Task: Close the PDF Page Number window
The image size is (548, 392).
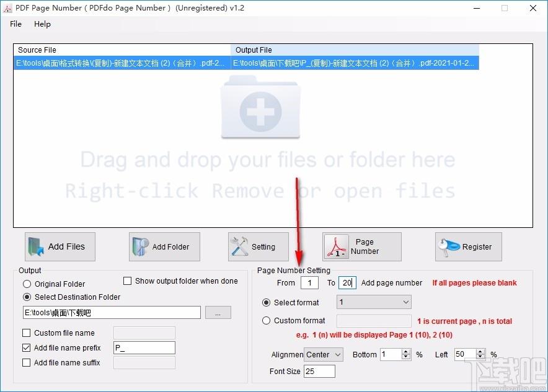Action: click(x=533, y=8)
